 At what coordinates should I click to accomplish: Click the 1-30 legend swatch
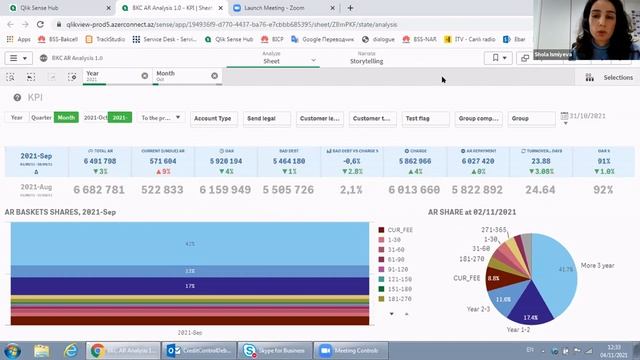coord(381,240)
